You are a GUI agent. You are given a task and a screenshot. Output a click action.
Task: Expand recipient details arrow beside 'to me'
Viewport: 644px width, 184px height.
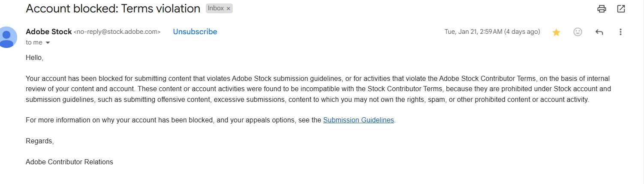(x=48, y=43)
